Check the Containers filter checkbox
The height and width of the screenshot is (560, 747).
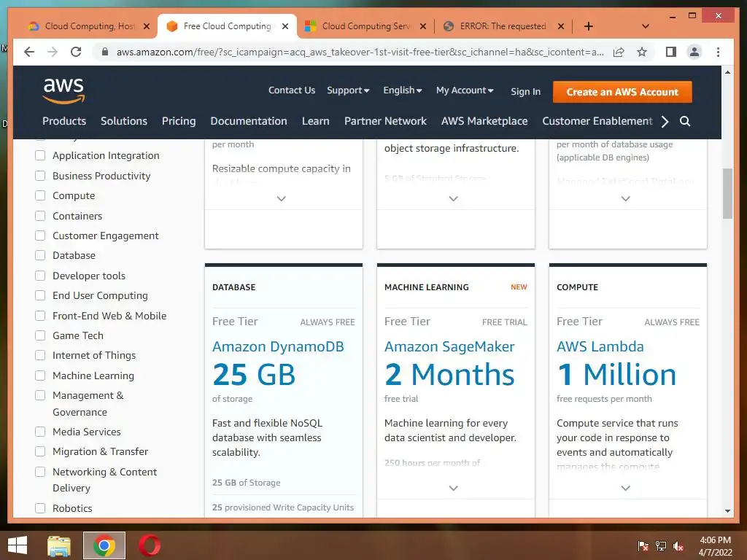pyautogui.click(x=41, y=216)
